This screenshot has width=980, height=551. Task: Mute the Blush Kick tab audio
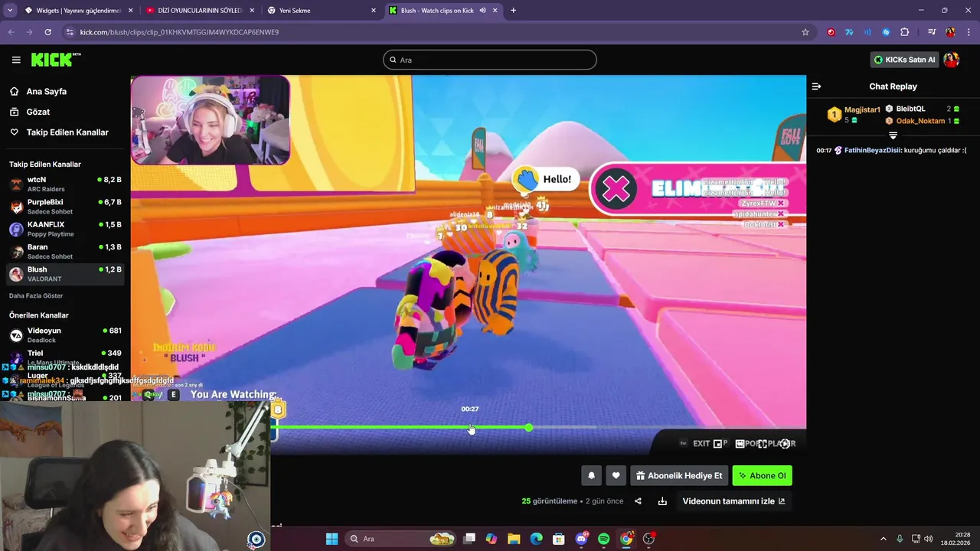(483, 11)
